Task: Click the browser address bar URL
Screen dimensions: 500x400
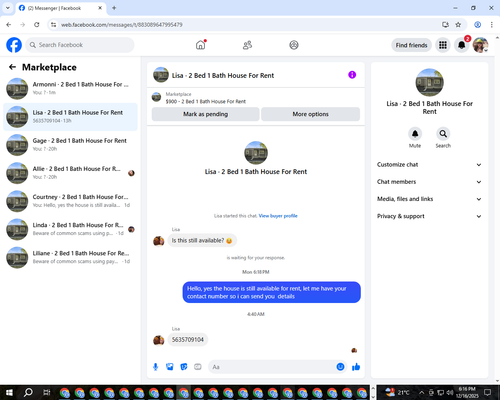Action: (121, 25)
